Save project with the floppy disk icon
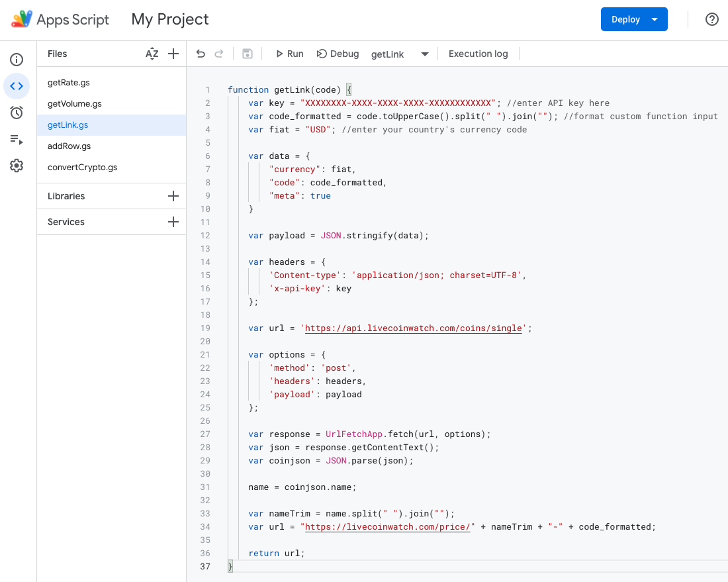728x582 pixels. [x=248, y=54]
